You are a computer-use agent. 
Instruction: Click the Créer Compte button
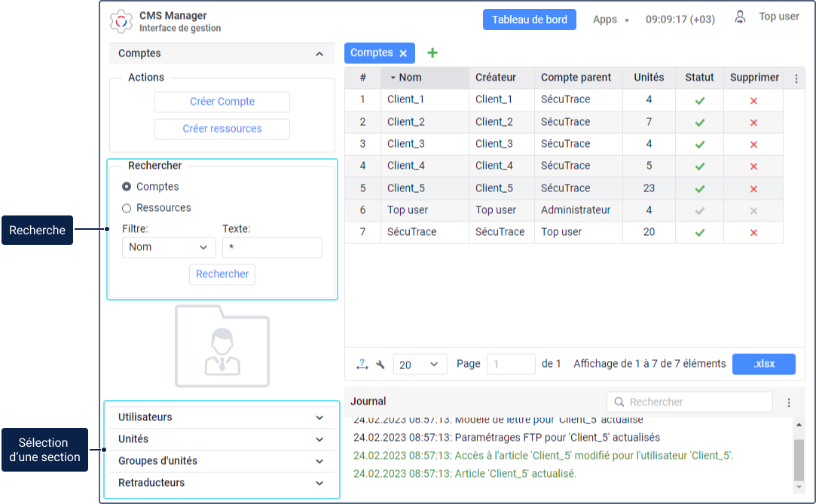[x=222, y=102]
